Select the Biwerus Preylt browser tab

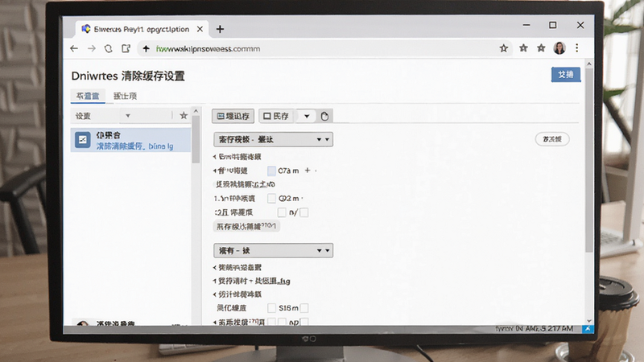click(142, 29)
